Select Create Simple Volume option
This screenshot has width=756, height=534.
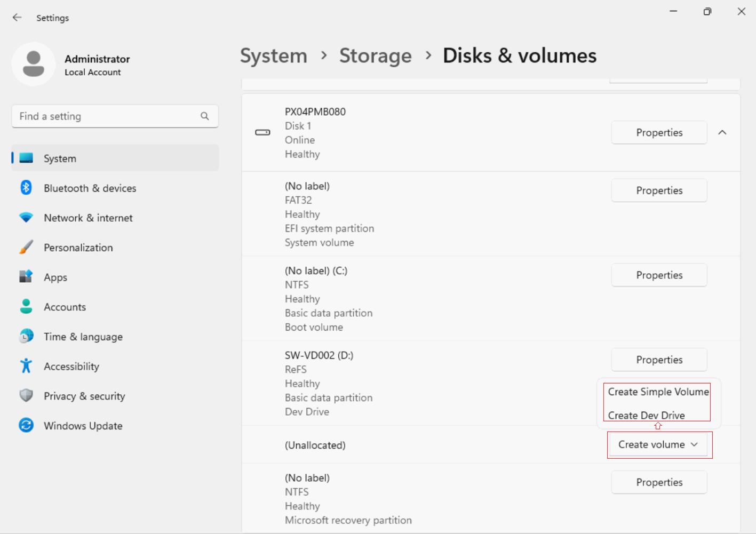point(658,392)
